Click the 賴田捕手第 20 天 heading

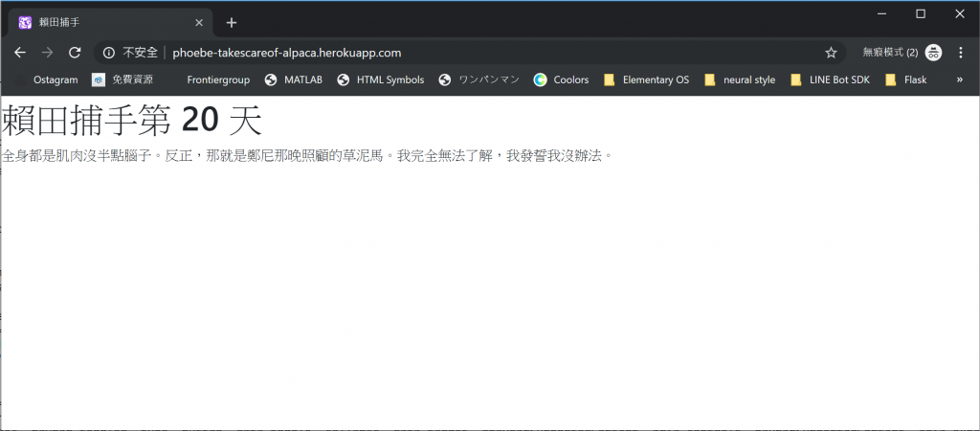point(132,121)
